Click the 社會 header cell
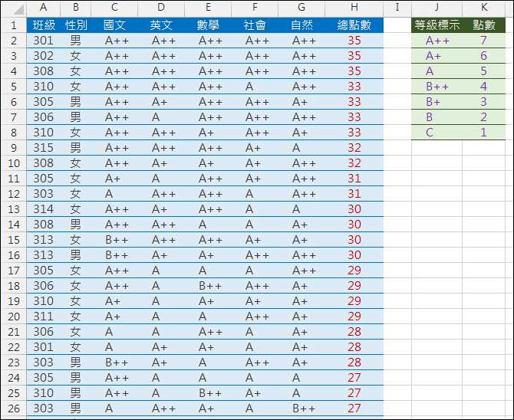The width and height of the screenshot is (514, 420). [255, 25]
